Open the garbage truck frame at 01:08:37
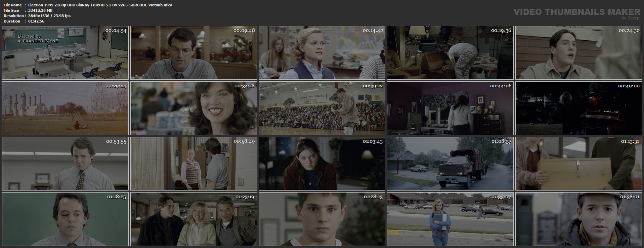The width and height of the screenshot is (644, 248). point(450,164)
